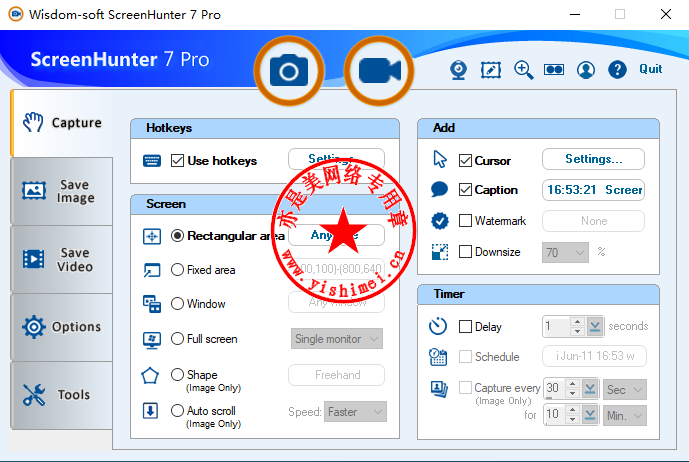Quit ScreenHunter via Quit link
The image size is (689, 462).
[651, 69]
